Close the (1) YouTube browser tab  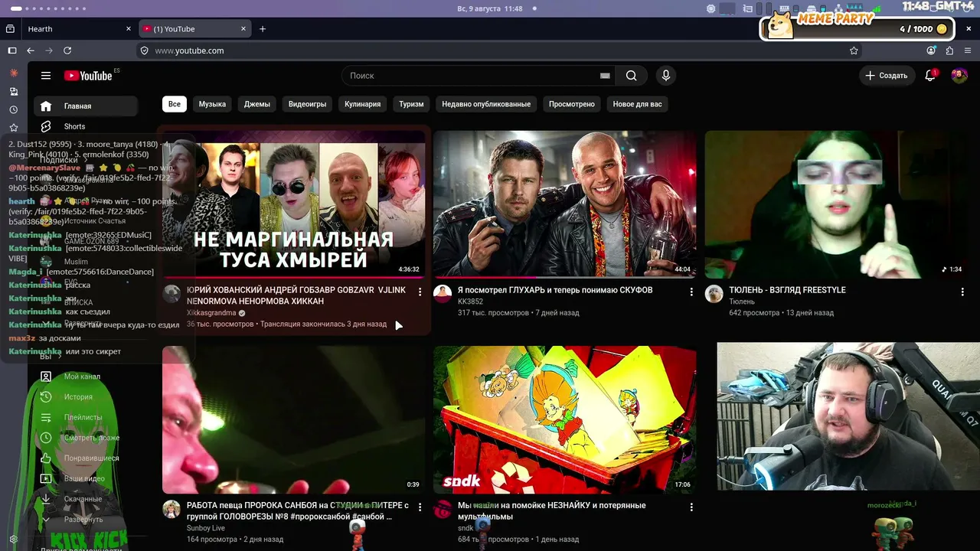point(244,29)
